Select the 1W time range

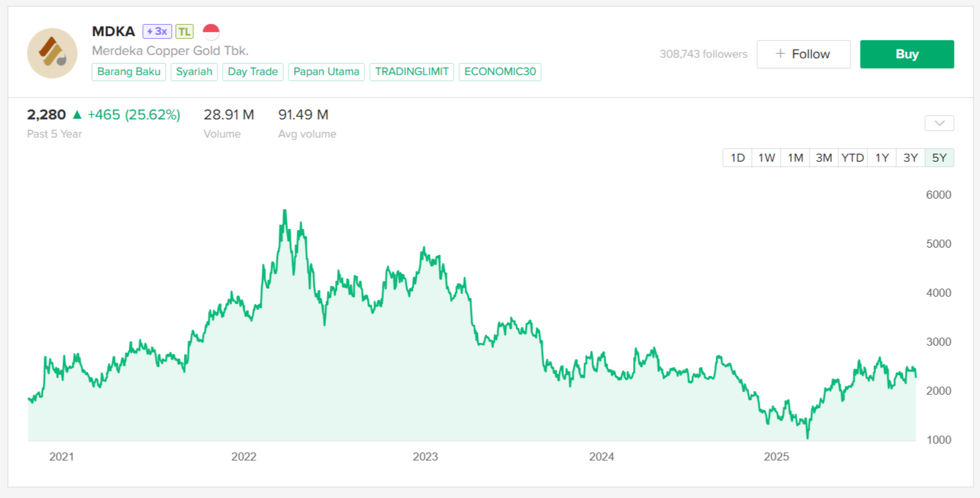click(x=767, y=158)
